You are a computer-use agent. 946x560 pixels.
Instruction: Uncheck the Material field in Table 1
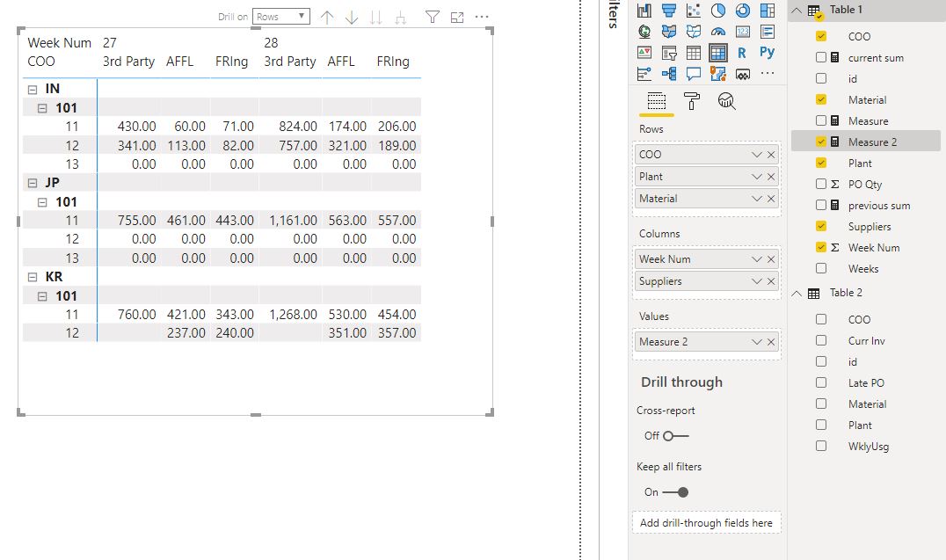click(821, 99)
